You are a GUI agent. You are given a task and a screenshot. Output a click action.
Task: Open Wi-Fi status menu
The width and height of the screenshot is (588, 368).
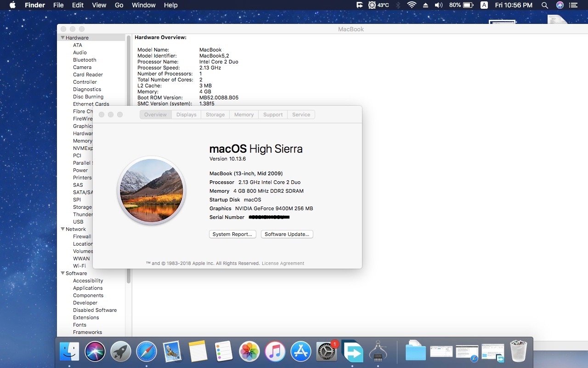tap(412, 5)
